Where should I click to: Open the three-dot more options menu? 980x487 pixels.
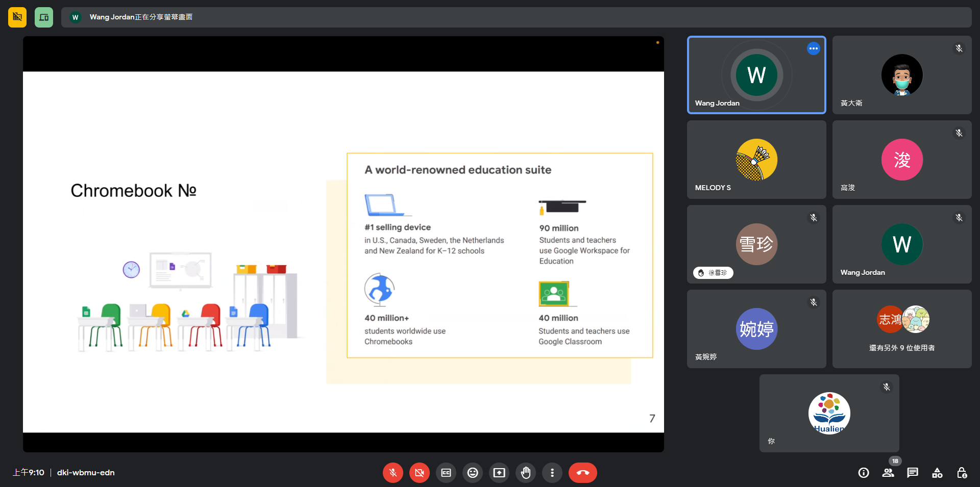[x=552, y=473]
